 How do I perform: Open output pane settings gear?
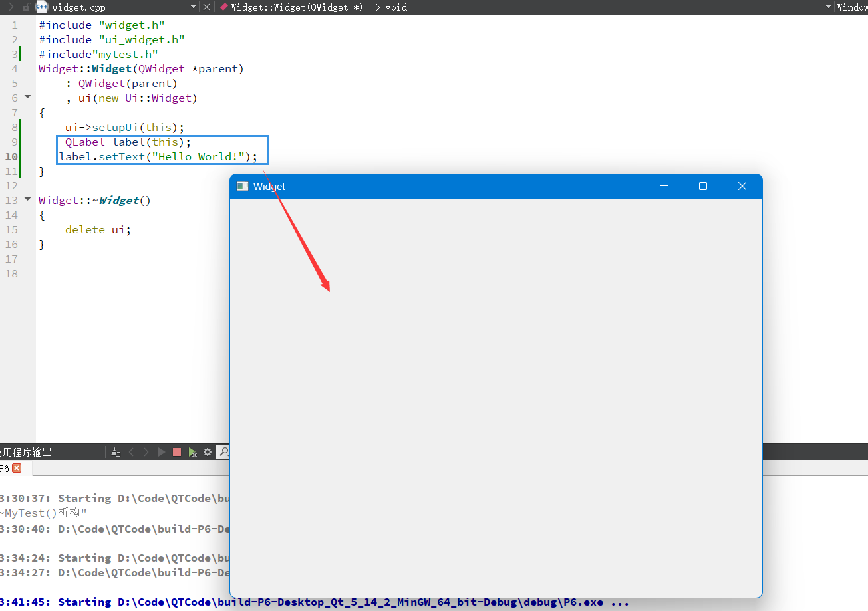coord(208,452)
